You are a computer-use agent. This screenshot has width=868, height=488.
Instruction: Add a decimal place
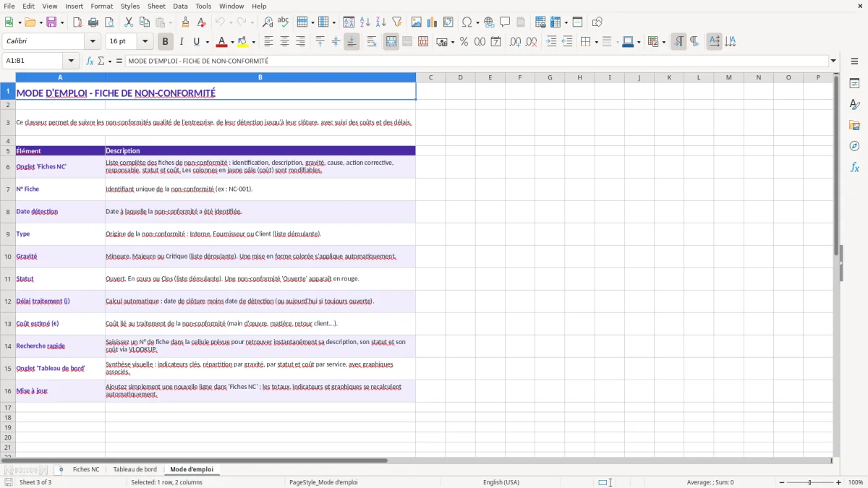click(515, 42)
